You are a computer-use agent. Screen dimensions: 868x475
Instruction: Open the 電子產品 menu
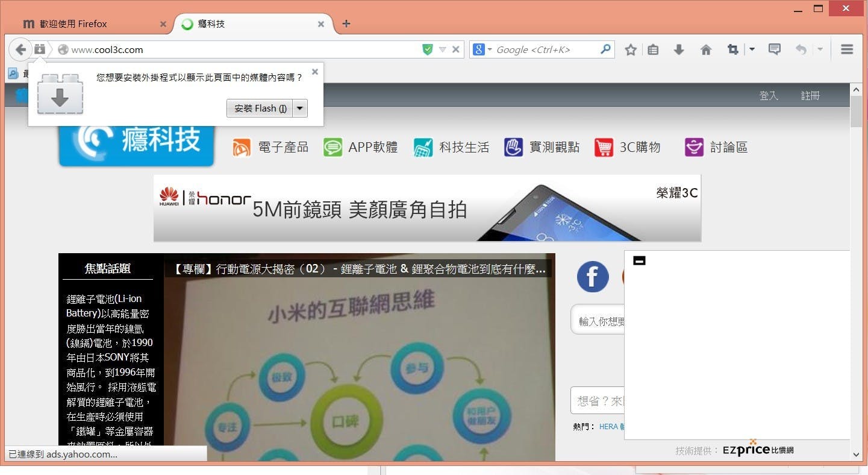pos(270,147)
